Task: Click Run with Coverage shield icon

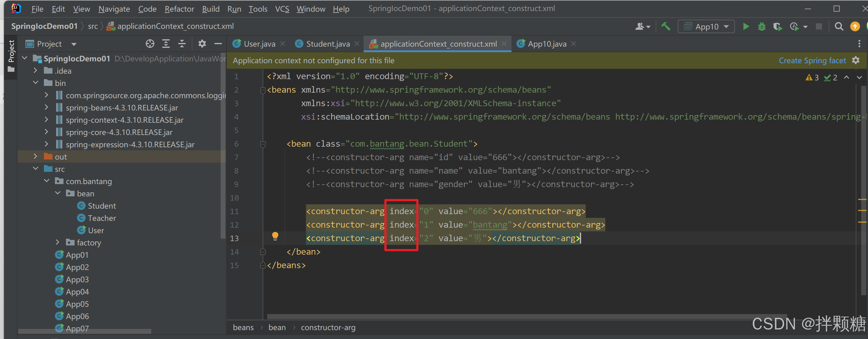Action: point(777,26)
